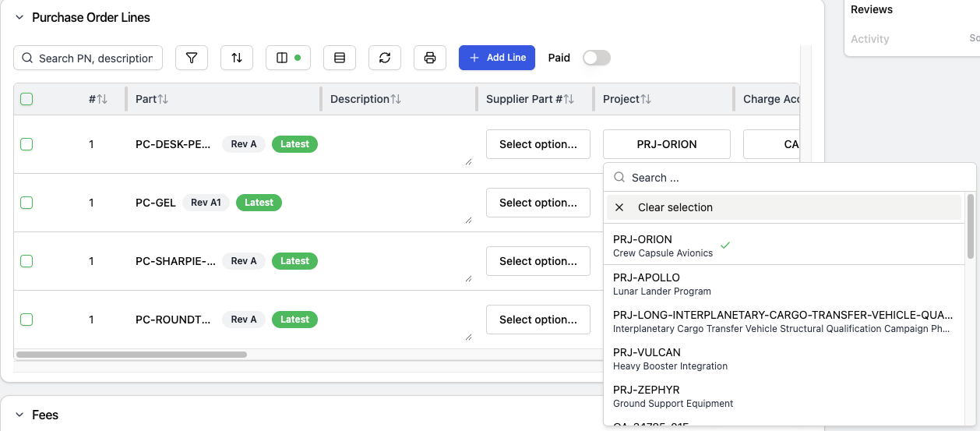980x431 pixels.
Task: Click the Latest badge on PC-SHARPIE row
Action: pyautogui.click(x=294, y=261)
